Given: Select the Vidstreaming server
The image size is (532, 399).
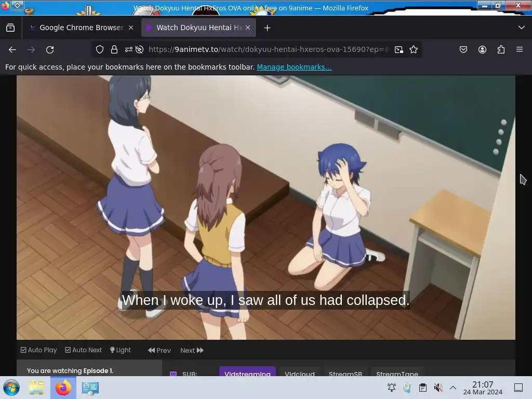Looking at the screenshot, I should click(x=247, y=372).
